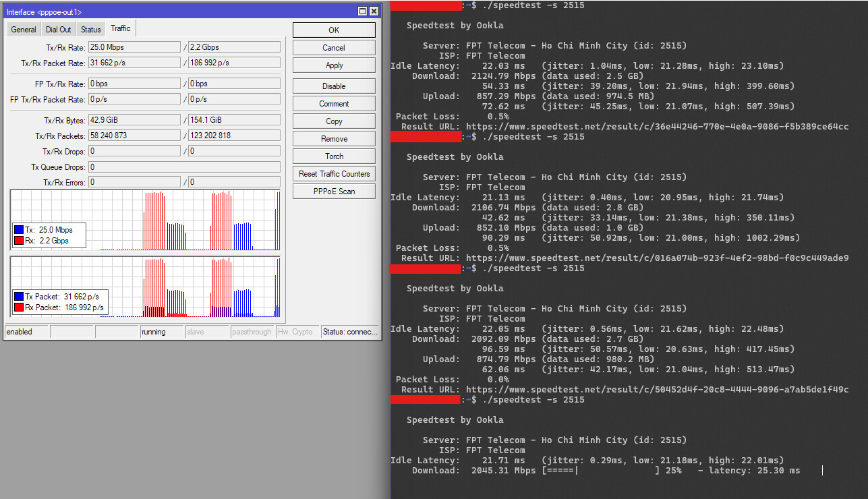Viewport: 868px width, 499px height.
Task: Apply the interface settings
Action: (334, 65)
